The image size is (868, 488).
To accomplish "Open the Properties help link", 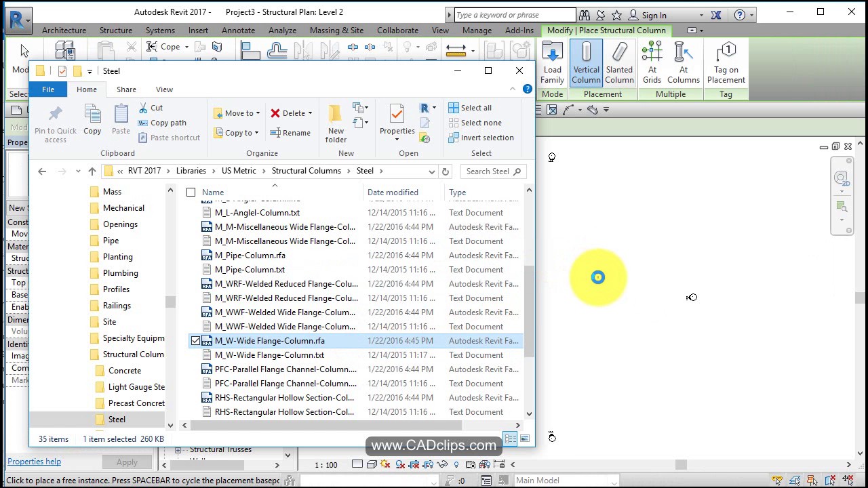I will tap(34, 462).
